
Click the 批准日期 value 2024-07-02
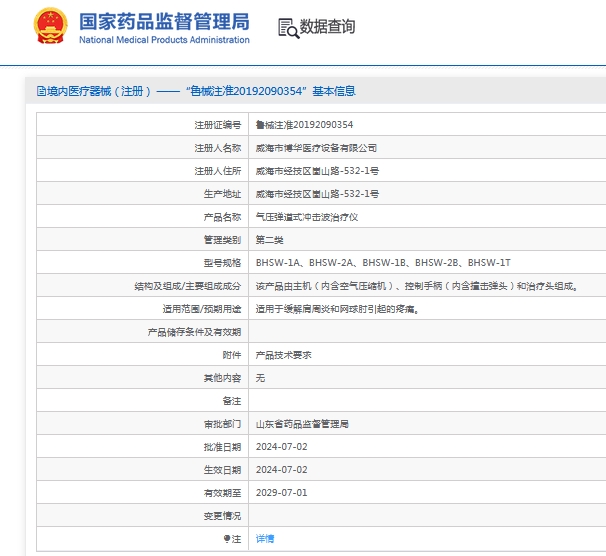pos(281,447)
